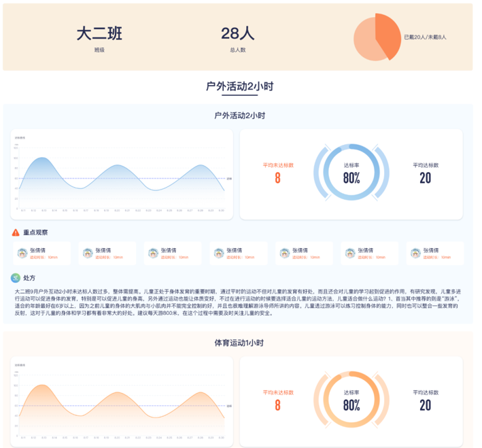Click the 体育运动1小时 section title
Viewport: 482px width, 448px height.
click(239, 343)
